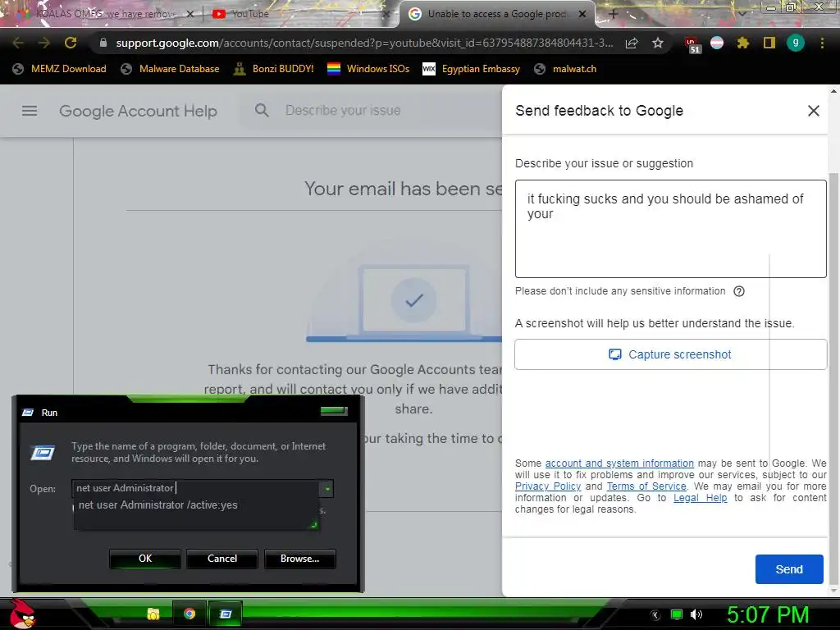Screen dimensions: 840x630
Task: Click the browser forward arrow
Action: (44, 43)
